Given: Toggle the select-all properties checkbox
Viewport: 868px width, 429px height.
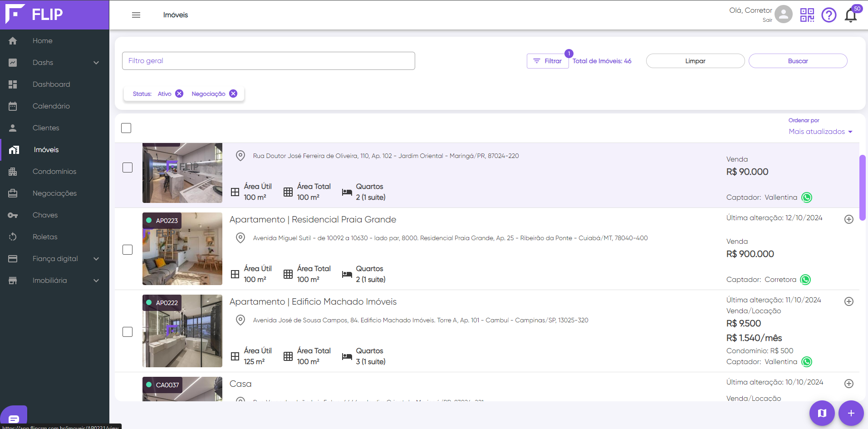Looking at the screenshot, I should coord(126,128).
